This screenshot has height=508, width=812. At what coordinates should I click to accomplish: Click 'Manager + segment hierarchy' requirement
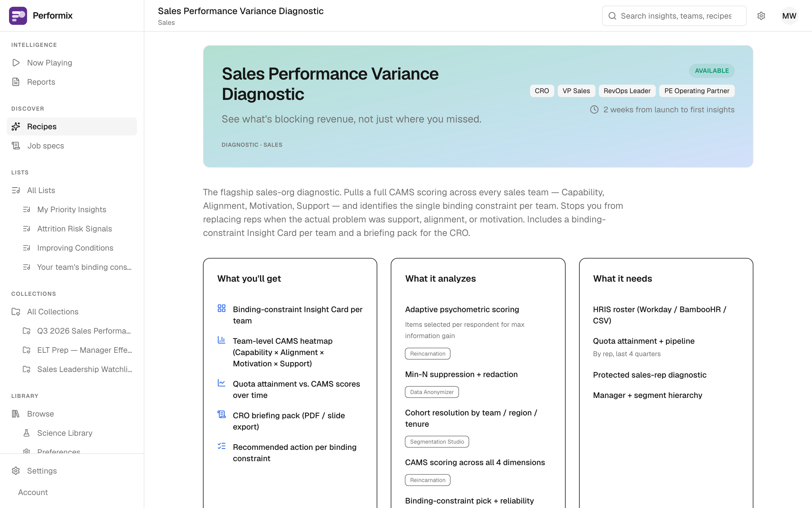coord(647,395)
